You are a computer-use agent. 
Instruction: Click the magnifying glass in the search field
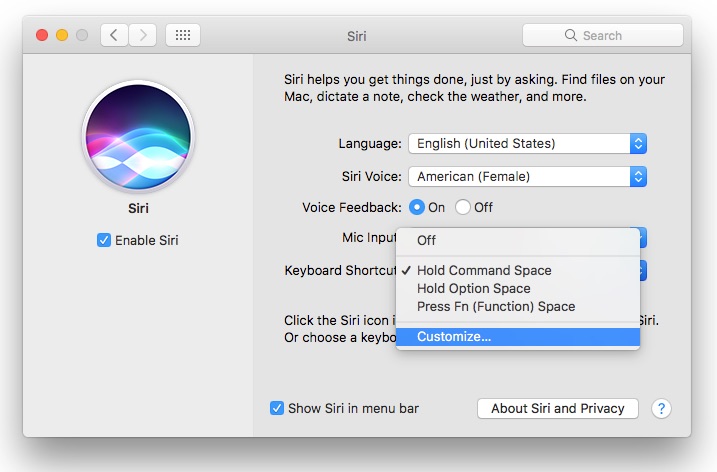click(x=571, y=35)
